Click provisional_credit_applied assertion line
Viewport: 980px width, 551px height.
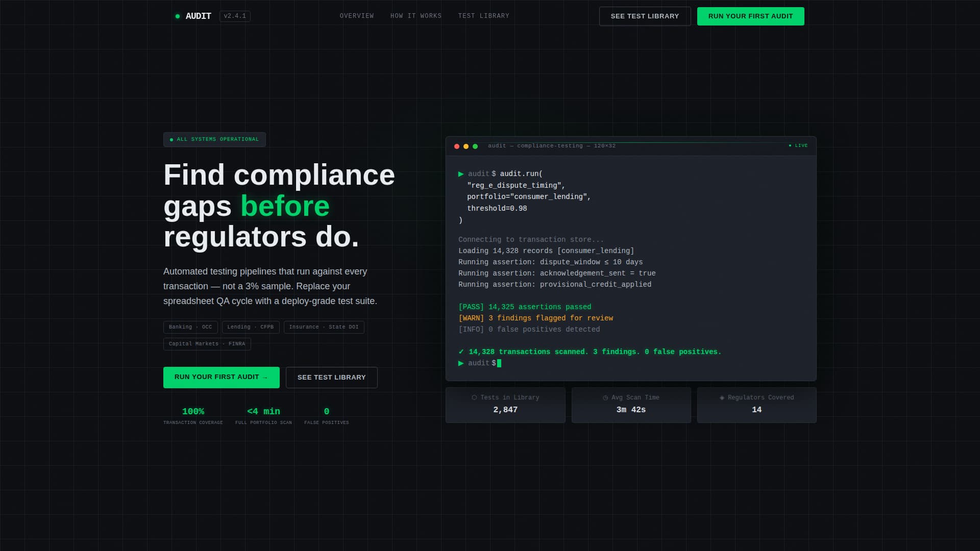click(555, 285)
